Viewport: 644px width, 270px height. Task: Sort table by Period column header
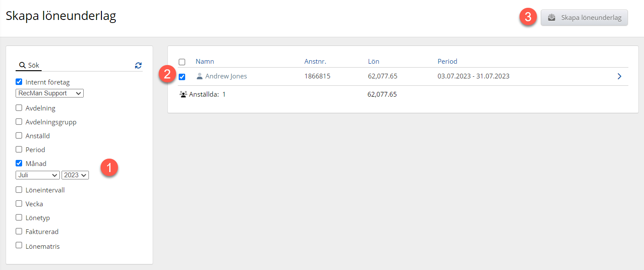point(447,62)
